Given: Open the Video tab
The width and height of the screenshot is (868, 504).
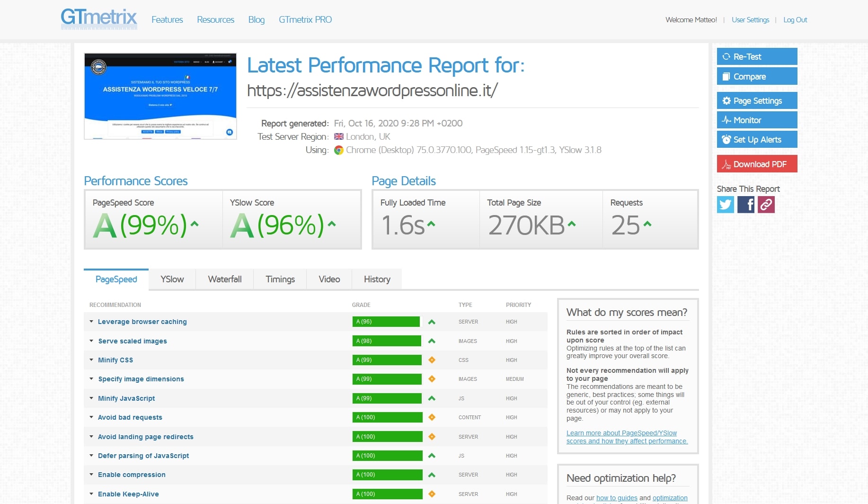Looking at the screenshot, I should pyautogui.click(x=329, y=279).
